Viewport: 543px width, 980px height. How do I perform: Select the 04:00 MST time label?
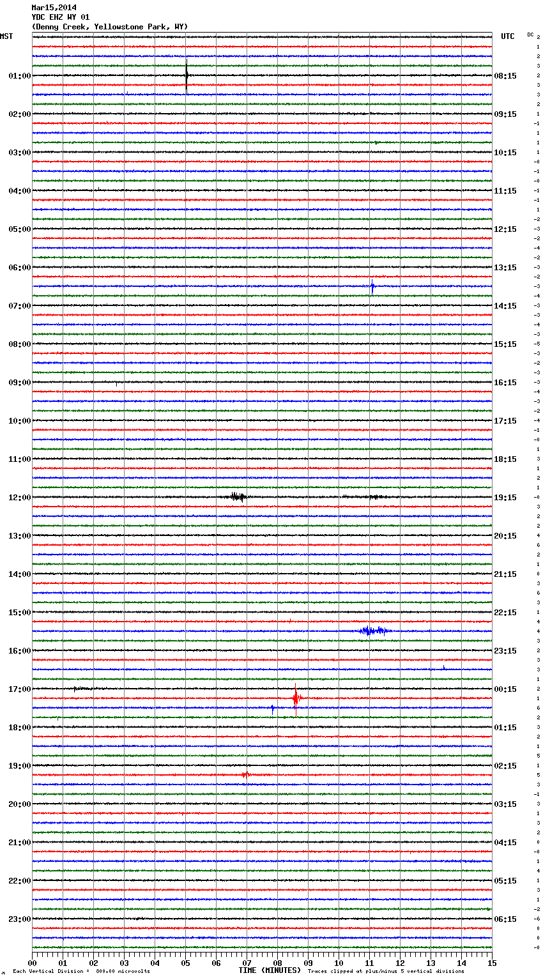(20, 191)
